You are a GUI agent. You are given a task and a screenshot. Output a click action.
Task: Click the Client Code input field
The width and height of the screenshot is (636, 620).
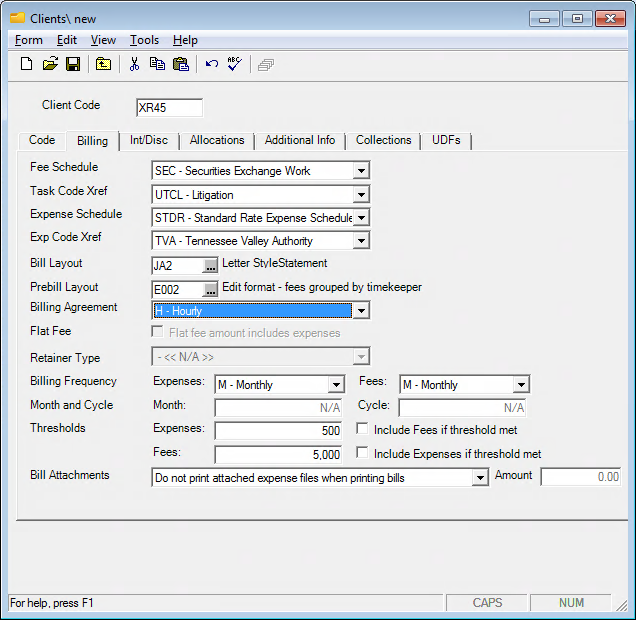(169, 108)
